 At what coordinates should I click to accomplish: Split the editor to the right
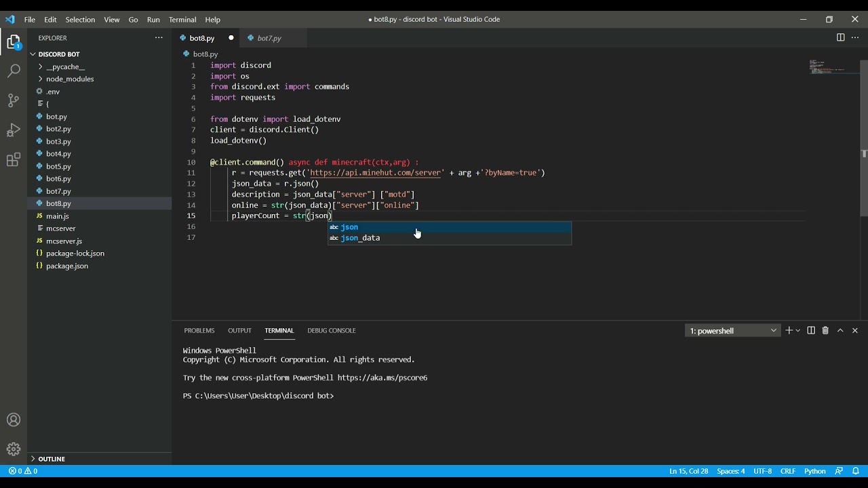(x=840, y=38)
